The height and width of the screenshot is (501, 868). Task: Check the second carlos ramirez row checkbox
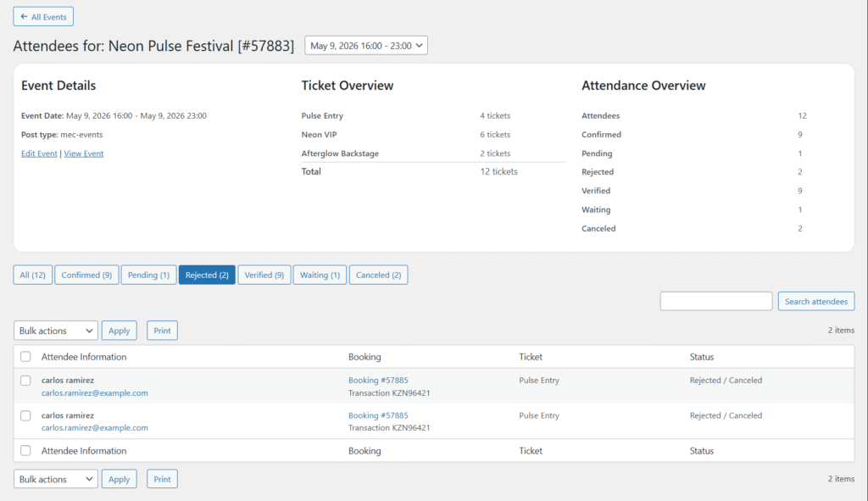(25, 415)
